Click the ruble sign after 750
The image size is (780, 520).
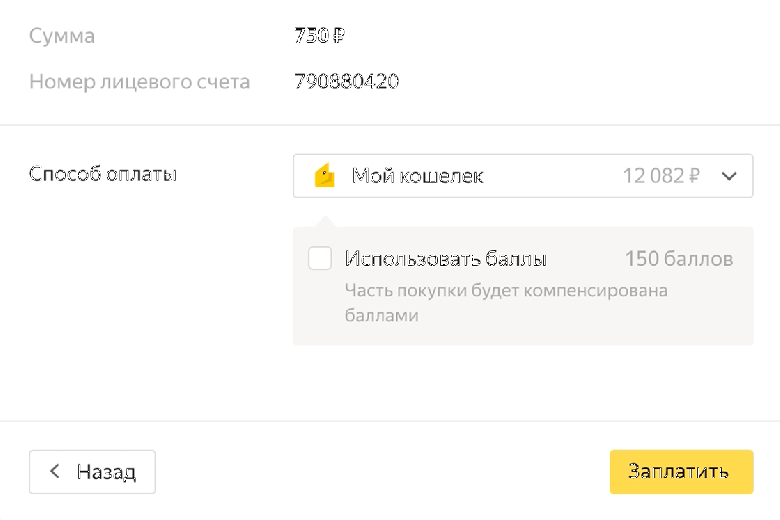pos(338,37)
